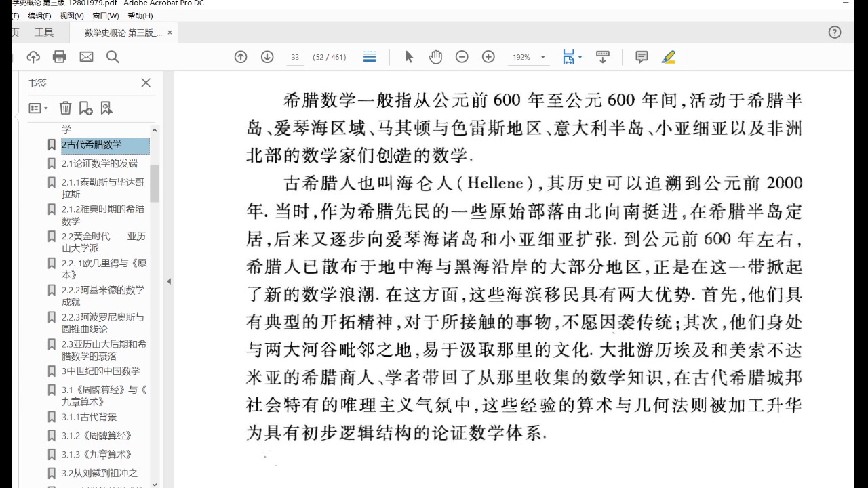Viewport: 868px width, 488px height.
Task: Go to next page arrow
Action: 267,57
